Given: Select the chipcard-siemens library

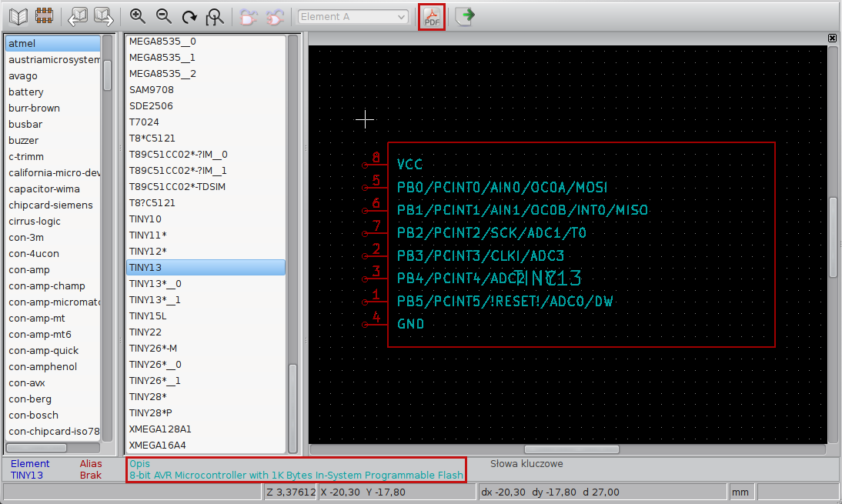Looking at the screenshot, I should pyautogui.click(x=52, y=205).
